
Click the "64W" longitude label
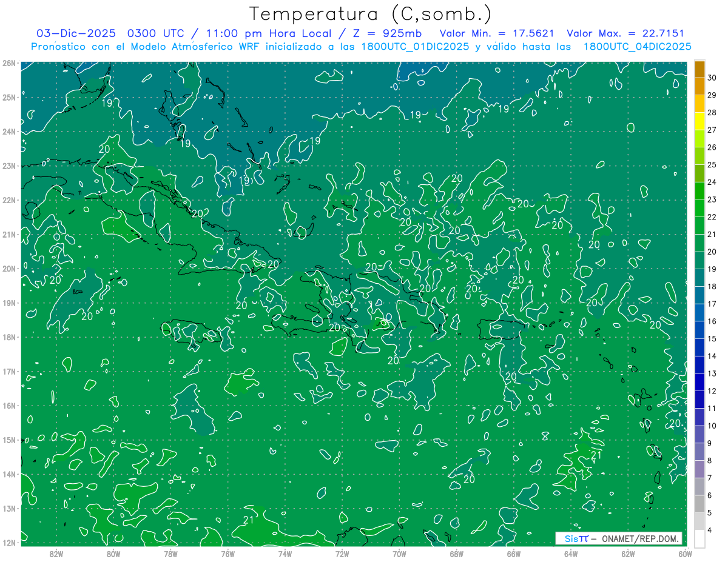571,554
